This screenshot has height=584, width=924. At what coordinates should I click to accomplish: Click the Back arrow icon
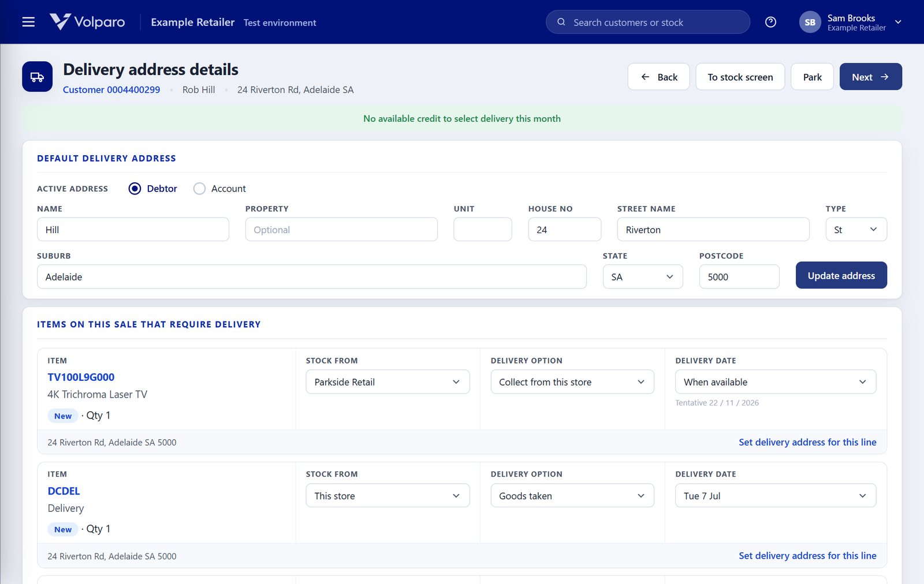point(645,77)
